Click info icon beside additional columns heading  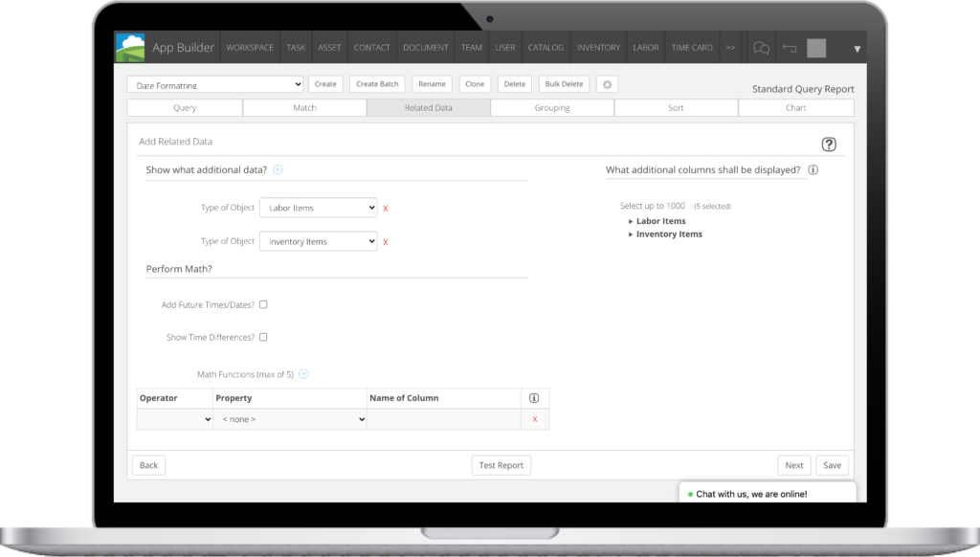[813, 169]
